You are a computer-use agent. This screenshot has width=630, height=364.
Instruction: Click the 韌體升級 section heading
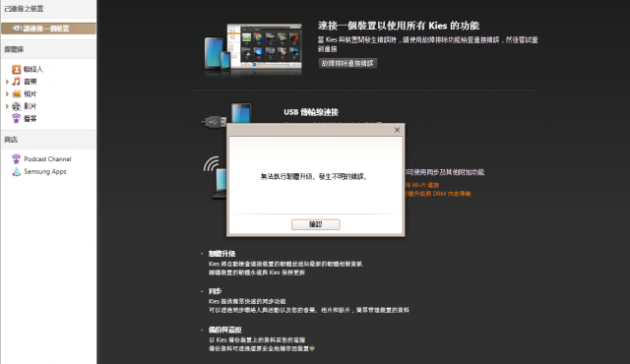tap(221, 254)
